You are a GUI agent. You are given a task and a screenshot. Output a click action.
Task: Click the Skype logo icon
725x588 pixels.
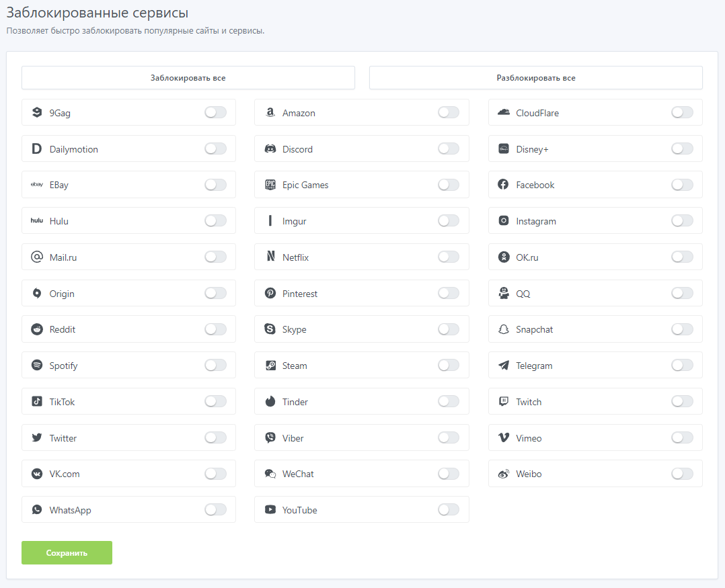tap(270, 329)
